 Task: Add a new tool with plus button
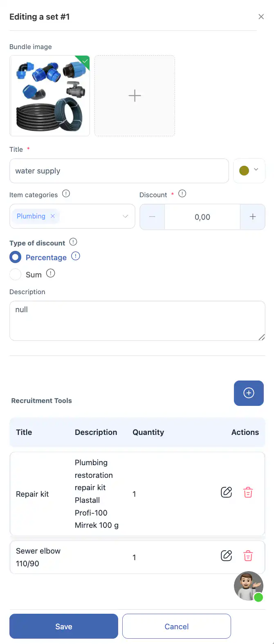pos(249,393)
